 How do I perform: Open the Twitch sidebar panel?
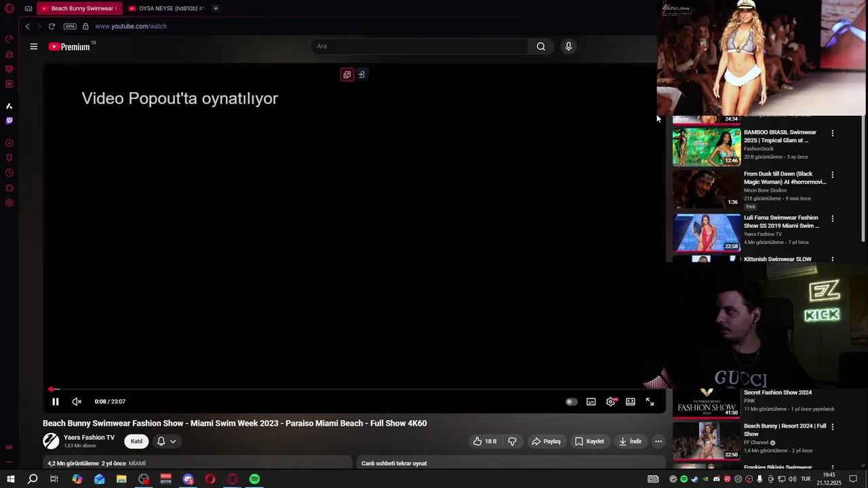[9, 121]
